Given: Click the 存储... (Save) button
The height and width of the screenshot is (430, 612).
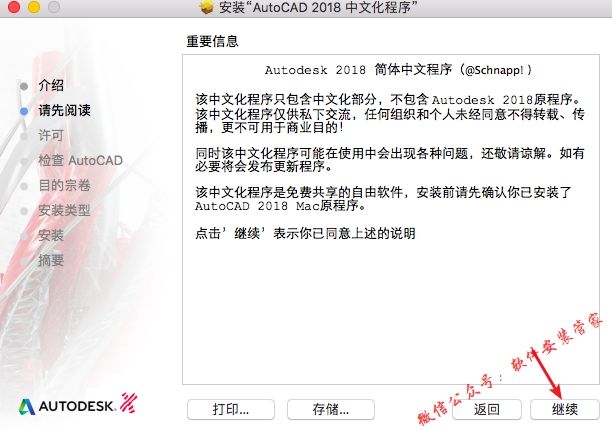Looking at the screenshot, I should click(x=331, y=409).
